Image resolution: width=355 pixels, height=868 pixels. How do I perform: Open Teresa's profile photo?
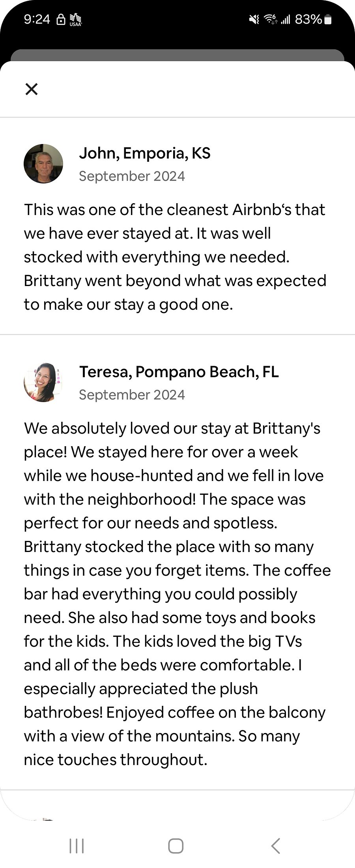tap(43, 382)
